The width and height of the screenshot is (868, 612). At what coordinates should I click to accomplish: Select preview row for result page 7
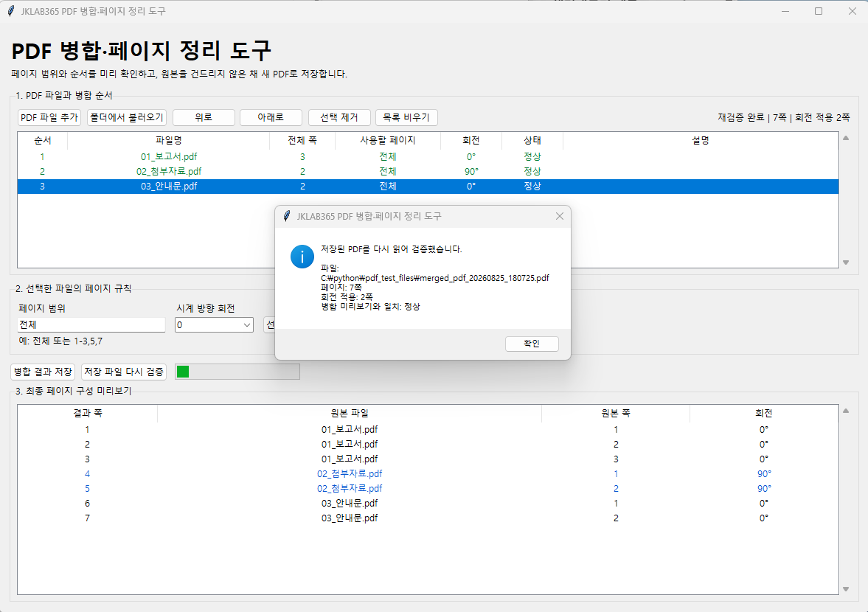pyautogui.click(x=428, y=518)
